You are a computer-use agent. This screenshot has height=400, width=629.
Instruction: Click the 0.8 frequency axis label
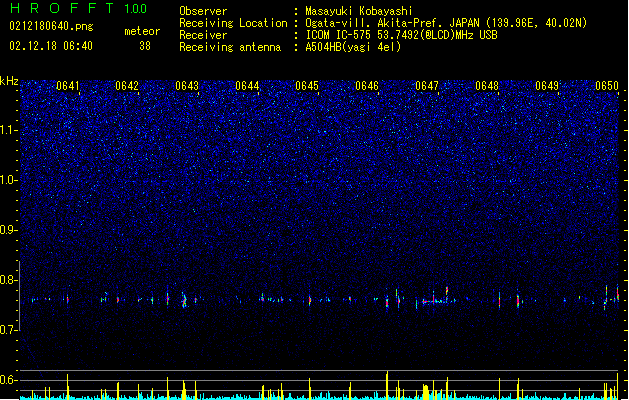point(9,280)
